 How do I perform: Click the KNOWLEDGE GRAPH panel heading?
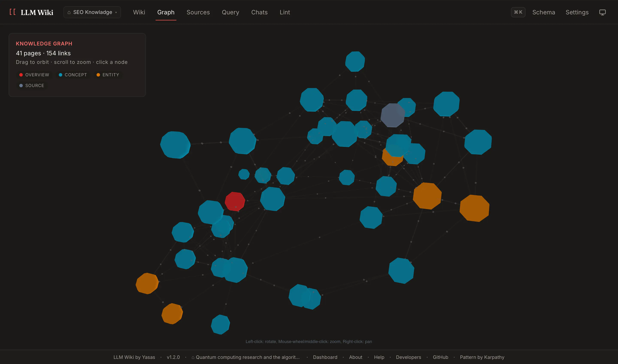point(44,44)
